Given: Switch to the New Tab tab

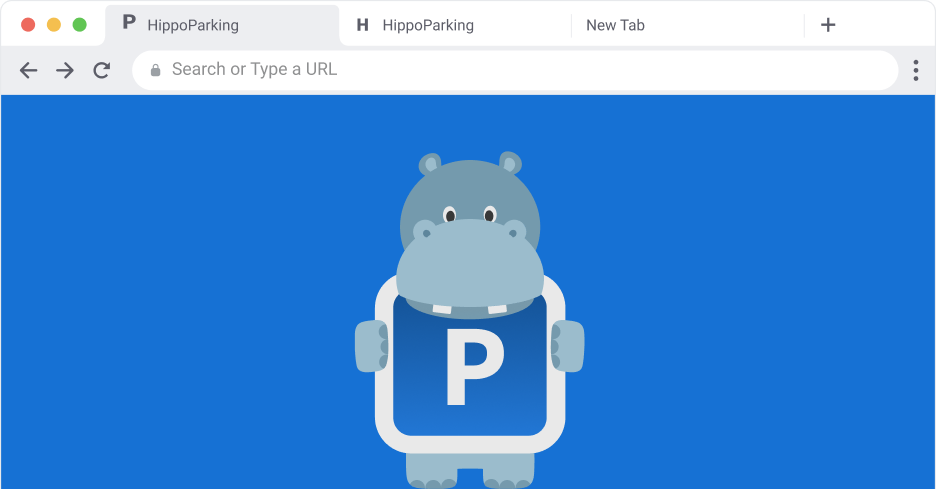Looking at the screenshot, I should (688, 25).
